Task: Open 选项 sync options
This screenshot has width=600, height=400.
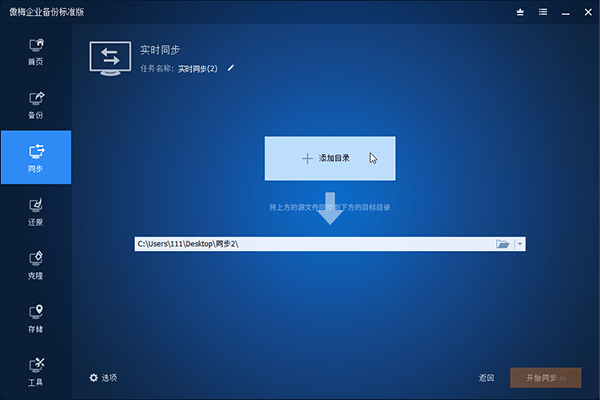Action: coord(103,378)
